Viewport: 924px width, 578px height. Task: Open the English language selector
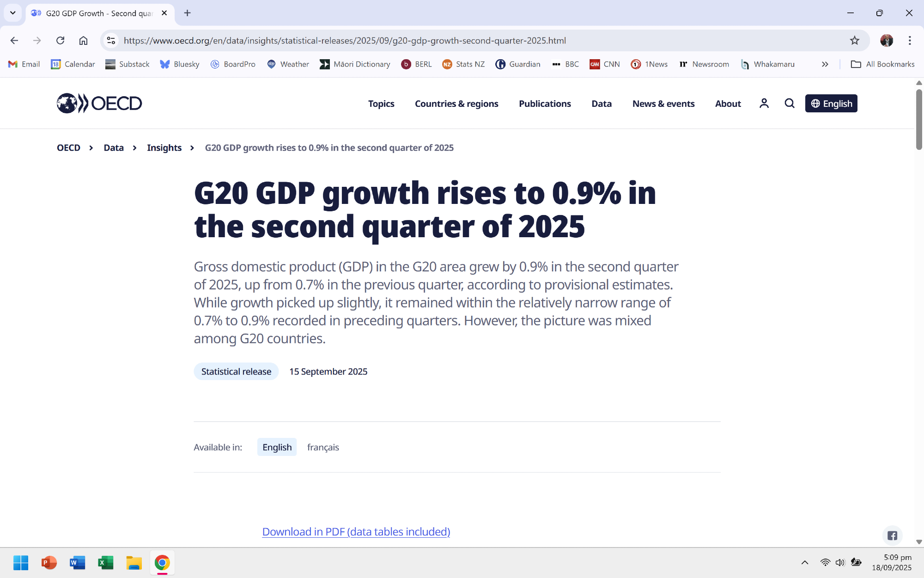831,104
